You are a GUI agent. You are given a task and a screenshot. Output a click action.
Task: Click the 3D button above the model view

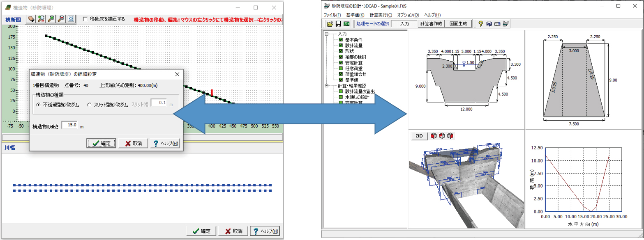419,135
